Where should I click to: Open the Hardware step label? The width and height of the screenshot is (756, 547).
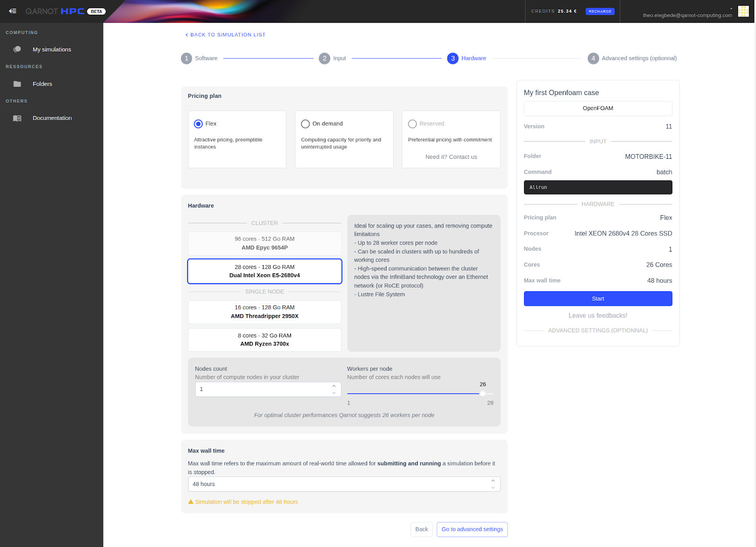(x=473, y=58)
